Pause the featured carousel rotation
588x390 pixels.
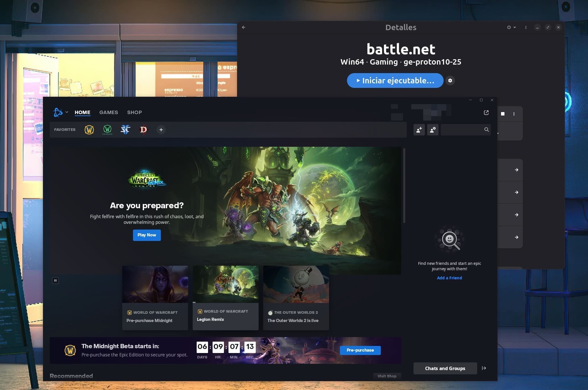pos(55,280)
